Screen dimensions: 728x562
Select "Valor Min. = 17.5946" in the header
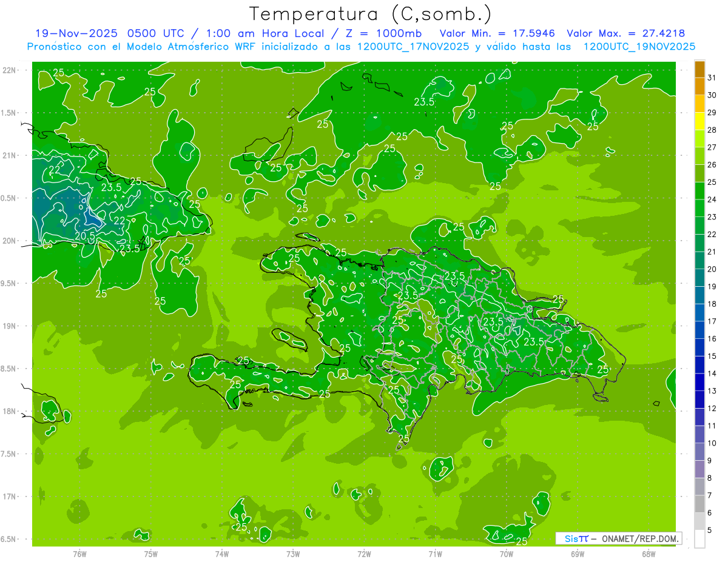498,33
